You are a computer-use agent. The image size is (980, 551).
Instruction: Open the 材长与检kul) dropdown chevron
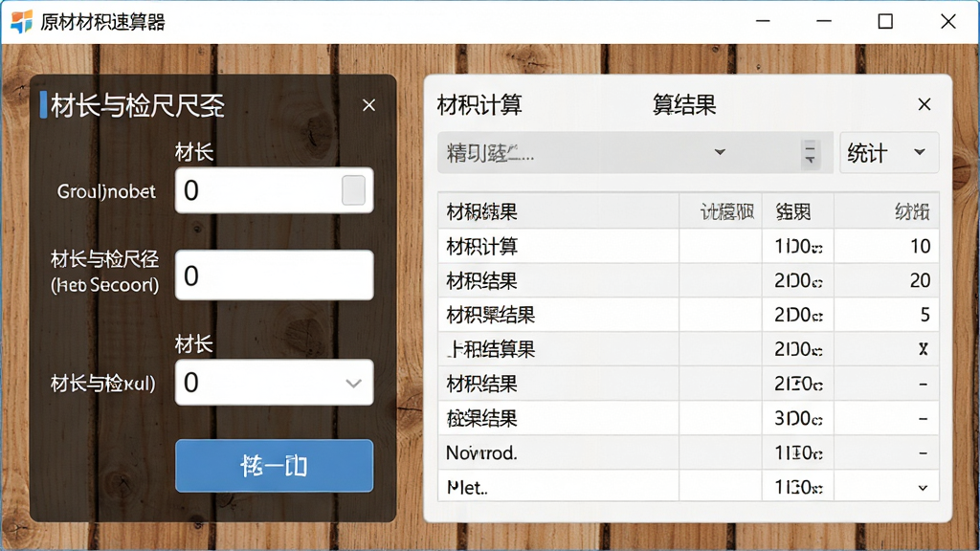coord(354,383)
